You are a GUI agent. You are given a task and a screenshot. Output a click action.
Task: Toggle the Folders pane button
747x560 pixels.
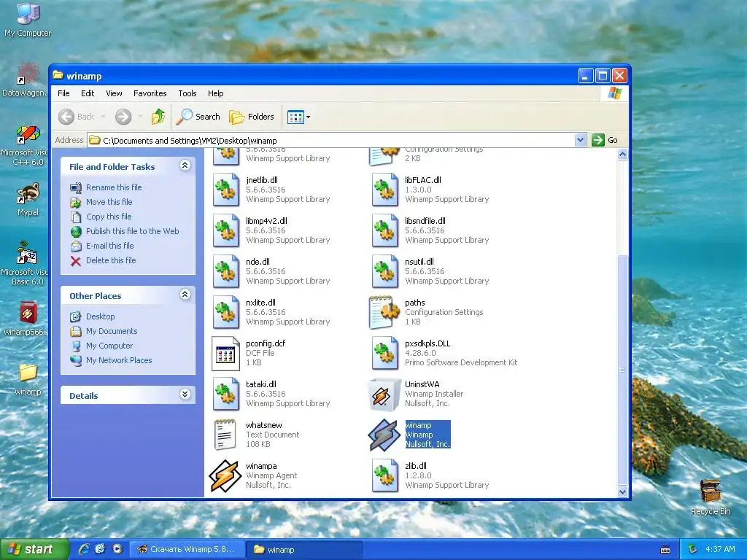(252, 117)
